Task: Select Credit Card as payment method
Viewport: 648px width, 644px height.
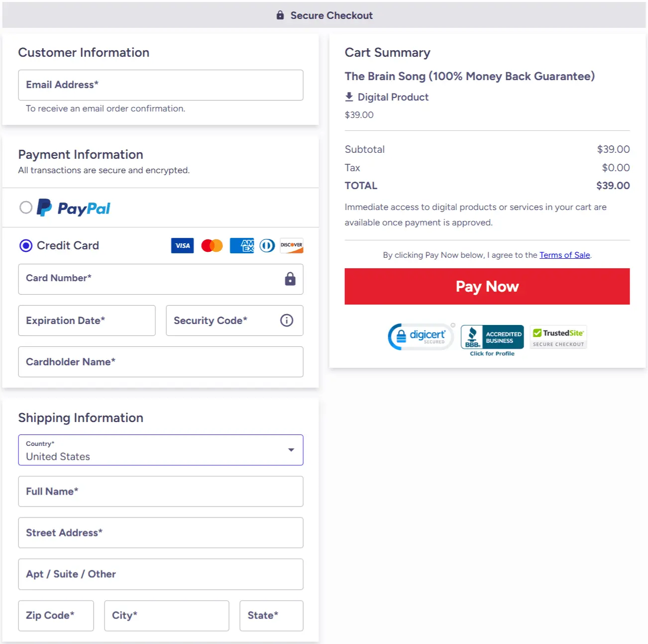Action: click(x=25, y=245)
